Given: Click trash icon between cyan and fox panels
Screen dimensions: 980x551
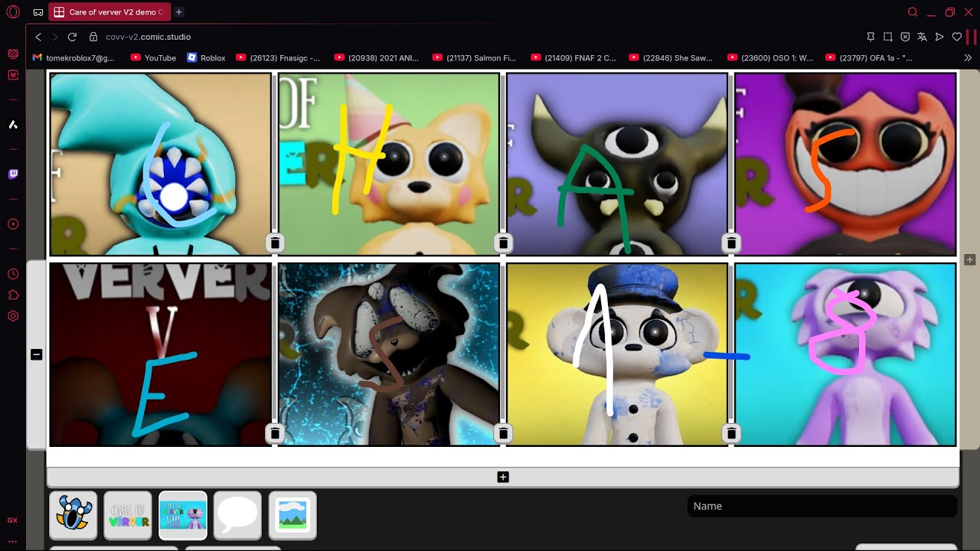Looking at the screenshot, I should [275, 243].
